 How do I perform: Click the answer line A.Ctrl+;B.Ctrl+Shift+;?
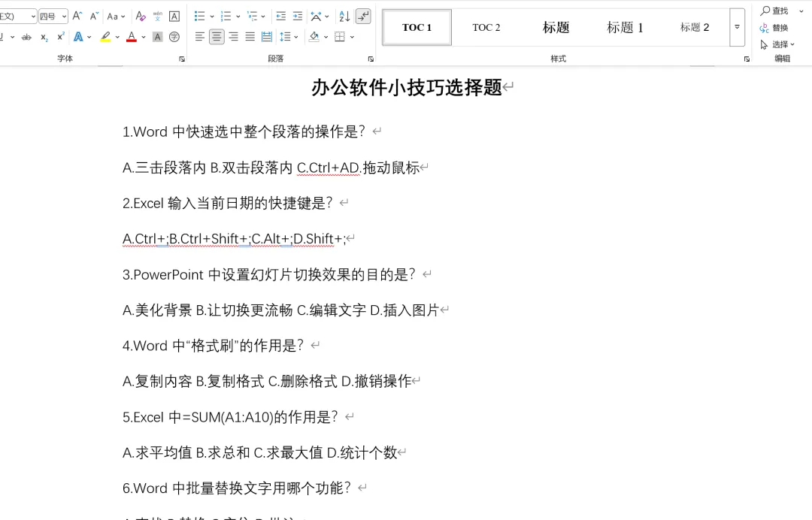(234, 238)
